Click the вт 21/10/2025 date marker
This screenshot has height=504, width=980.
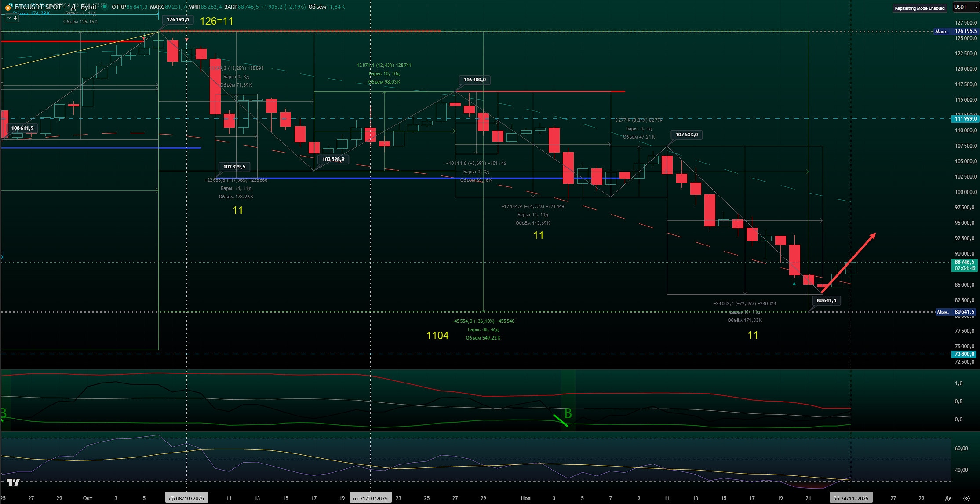(x=370, y=498)
